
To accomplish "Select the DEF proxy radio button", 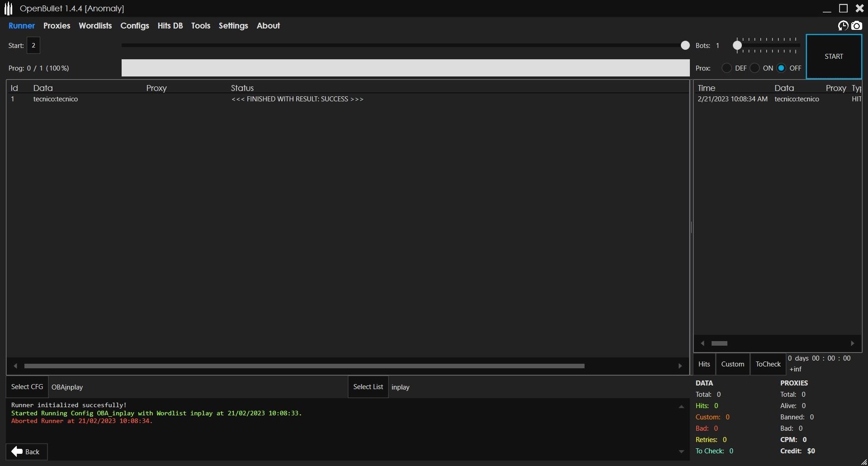I will point(726,68).
